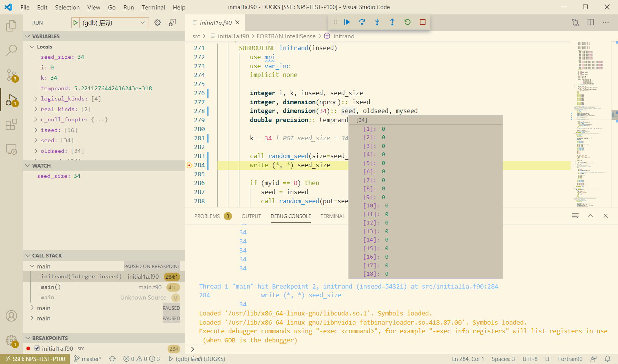This screenshot has height=364, width=618.
Task: Change Spaces: 3 indentation setting
Action: (503, 359)
